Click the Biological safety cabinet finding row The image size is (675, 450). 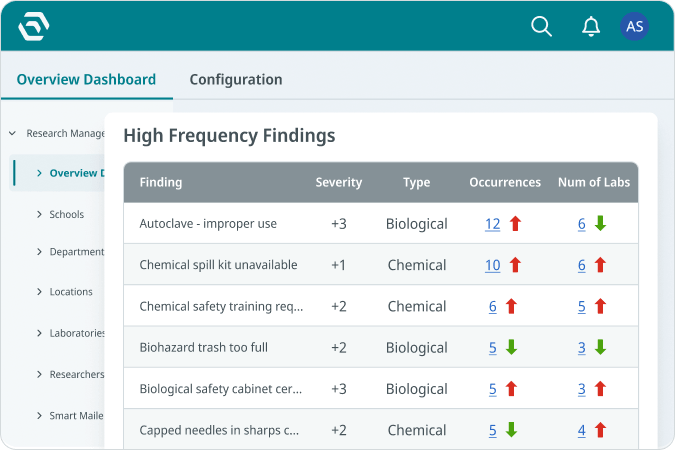[x=220, y=389]
